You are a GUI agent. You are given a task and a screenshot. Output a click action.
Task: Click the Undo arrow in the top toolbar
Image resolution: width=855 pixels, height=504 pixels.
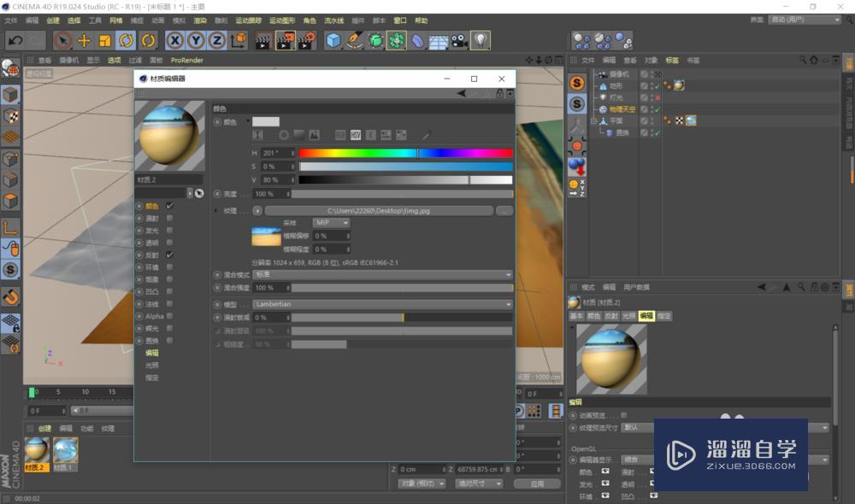pos(15,40)
